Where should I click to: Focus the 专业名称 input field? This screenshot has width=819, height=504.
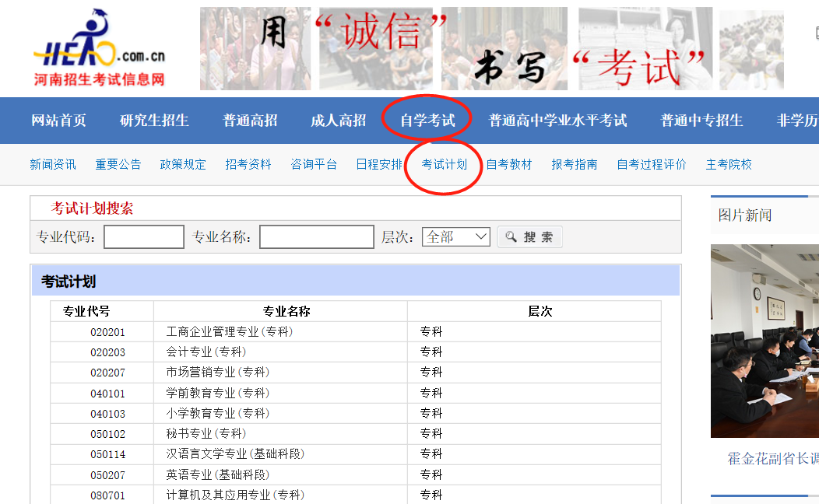(317, 237)
